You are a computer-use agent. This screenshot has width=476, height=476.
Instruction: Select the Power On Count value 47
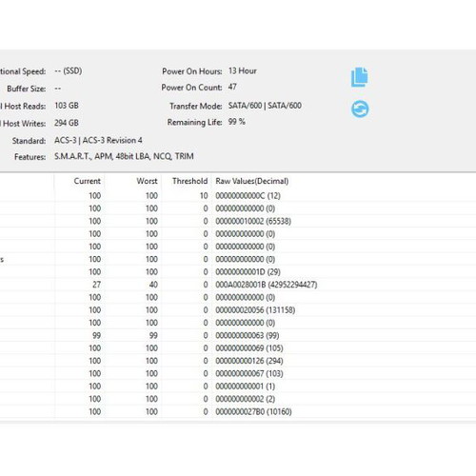(x=232, y=87)
